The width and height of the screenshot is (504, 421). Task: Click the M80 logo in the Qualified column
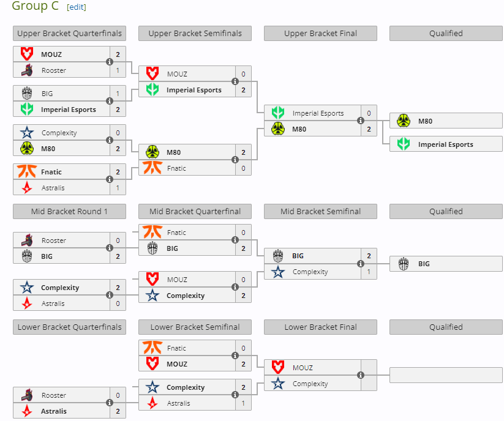404,121
